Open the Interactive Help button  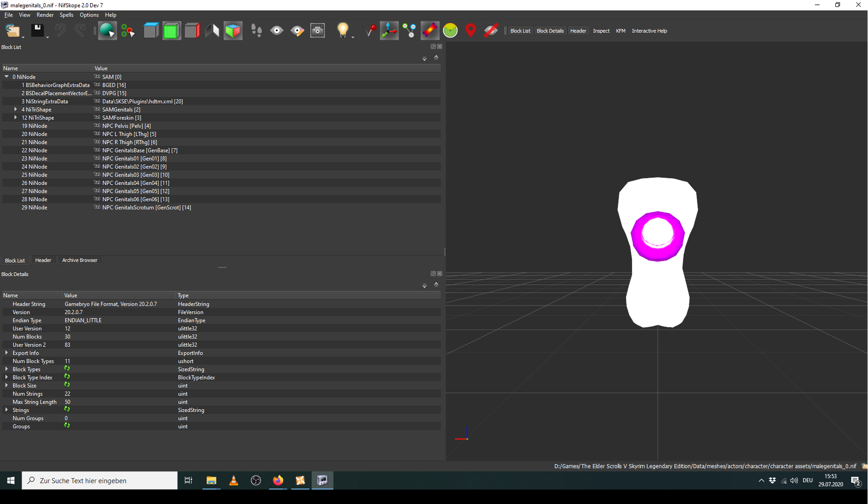[649, 31]
